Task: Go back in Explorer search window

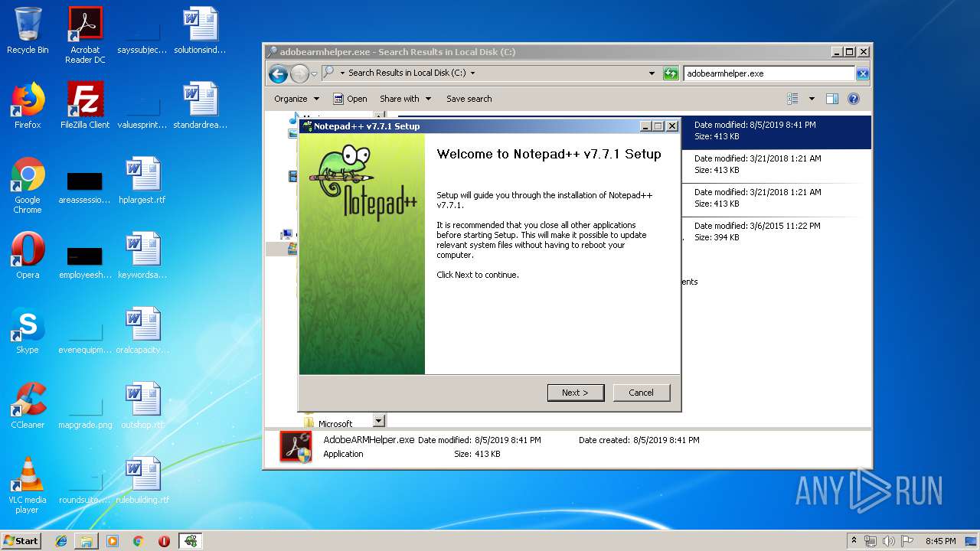Action: pyautogui.click(x=278, y=73)
